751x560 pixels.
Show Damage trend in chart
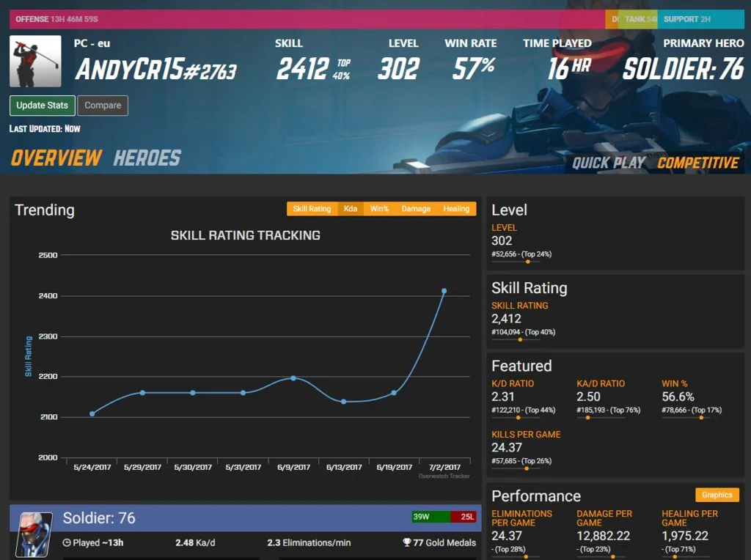pos(416,209)
